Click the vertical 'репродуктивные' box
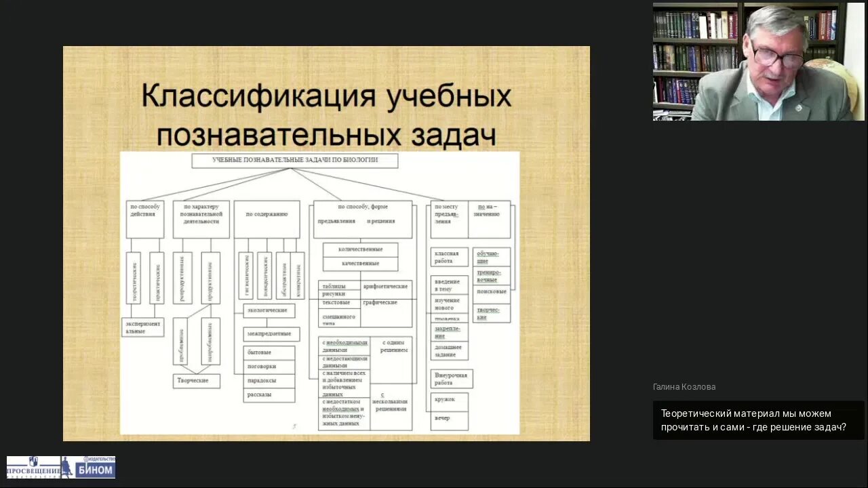 tap(182, 278)
